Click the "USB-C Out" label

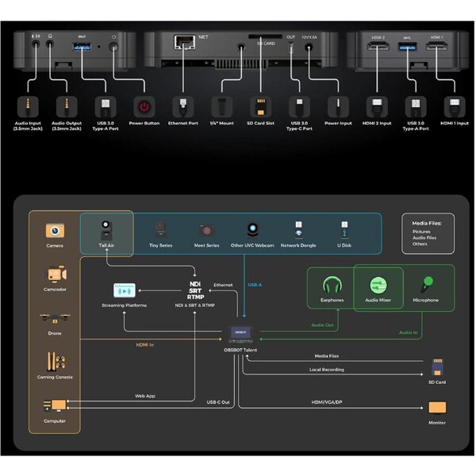(x=218, y=402)
